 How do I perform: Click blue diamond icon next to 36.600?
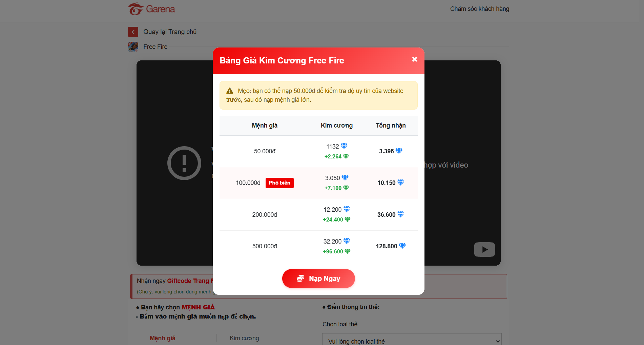click(x=401, y=214)
